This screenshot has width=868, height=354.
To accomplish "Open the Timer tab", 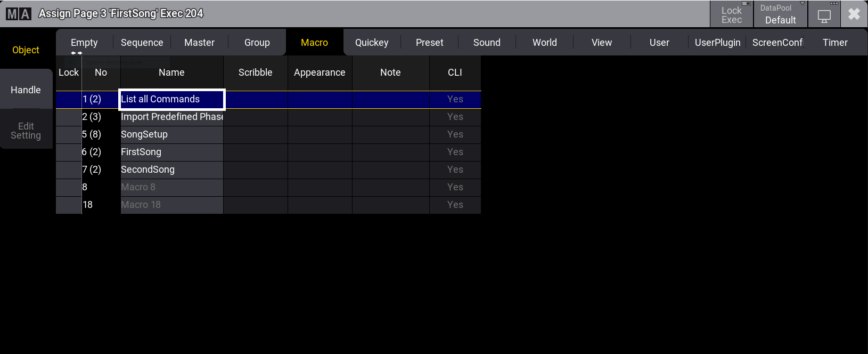I will pos(834,43).
